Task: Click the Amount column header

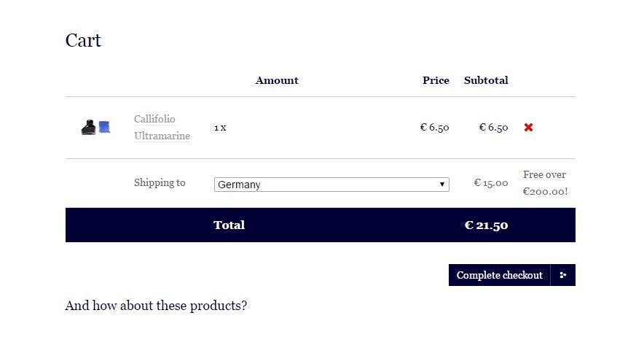Action: [x=277, y=80]
